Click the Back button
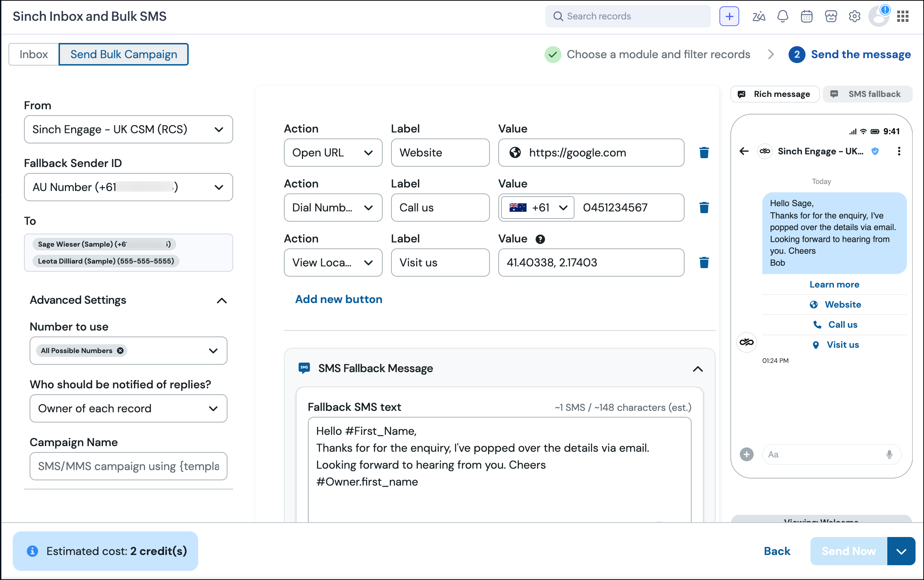 pyautogui.click(x=777, y=551)
